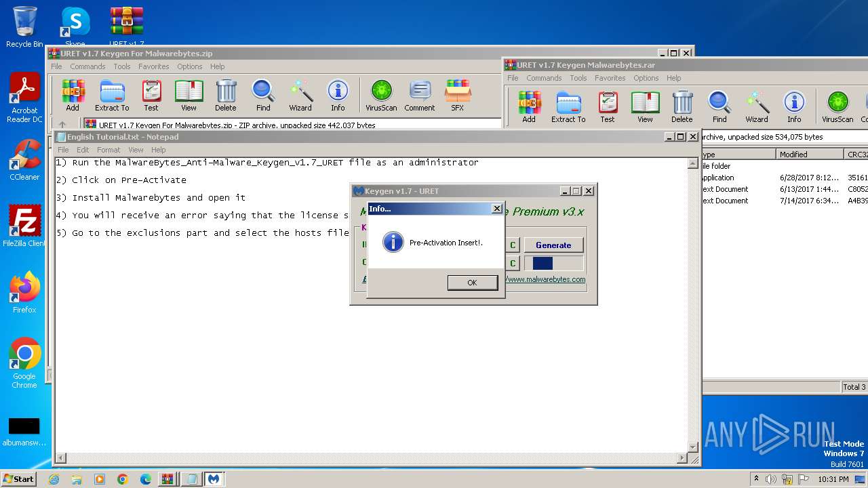Screen dimensions: 868x488
Task: Click Extract To in the .rar WinRAR window
Action: 568,107
